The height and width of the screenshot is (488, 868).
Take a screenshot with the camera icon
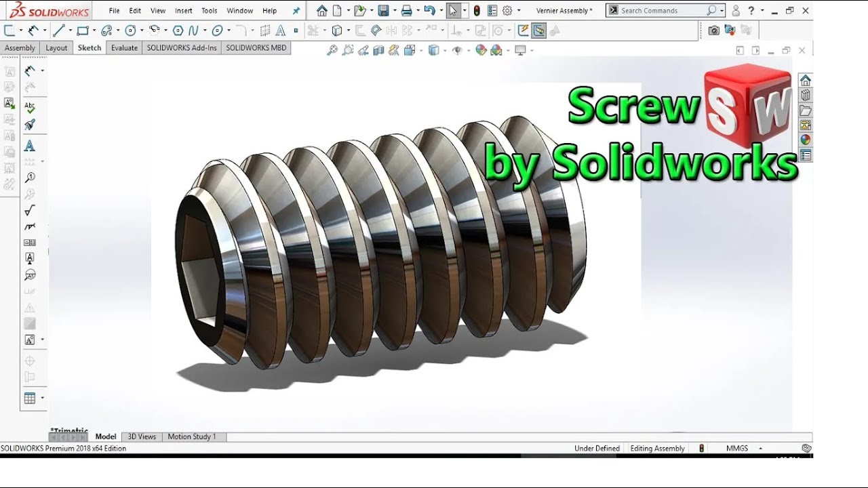click(x=713, y=30)
